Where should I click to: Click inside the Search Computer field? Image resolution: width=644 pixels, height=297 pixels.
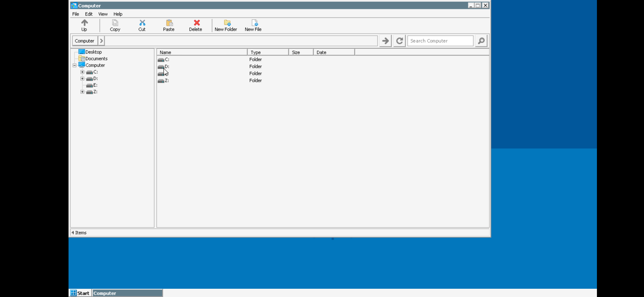[x=440, y=40]
